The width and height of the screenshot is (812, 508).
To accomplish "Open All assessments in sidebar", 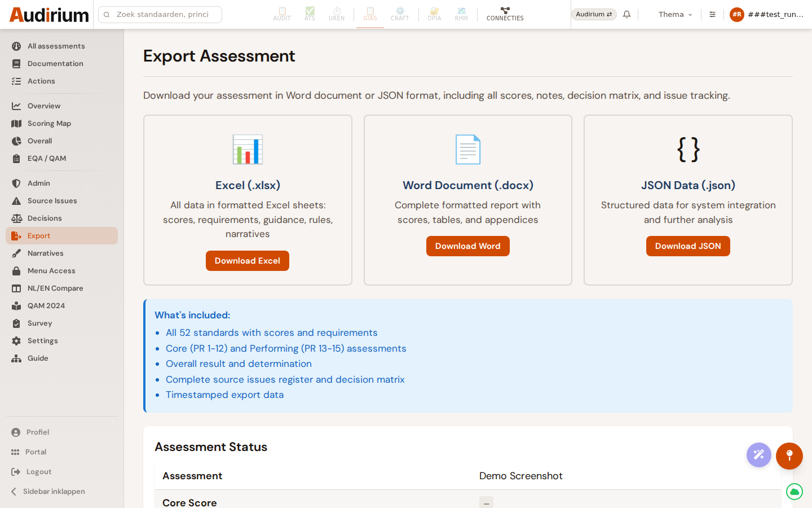I will pyautogui.click(x=61, y=46).
